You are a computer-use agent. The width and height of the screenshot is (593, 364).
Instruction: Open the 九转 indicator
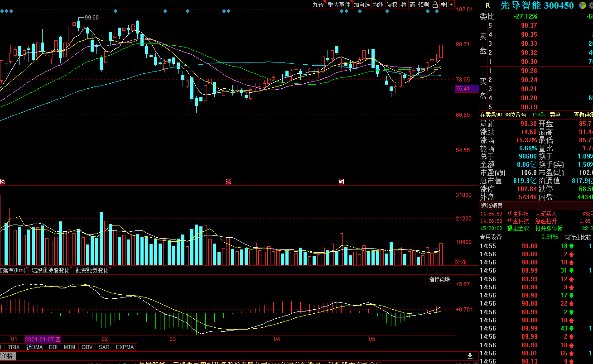click(x=318, y=5)
